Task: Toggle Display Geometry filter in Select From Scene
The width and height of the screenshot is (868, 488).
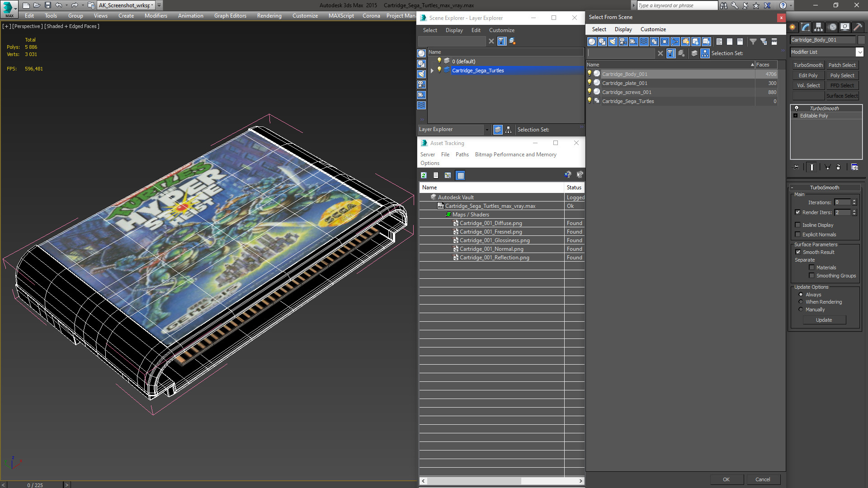Action: (x=592, y=42)
